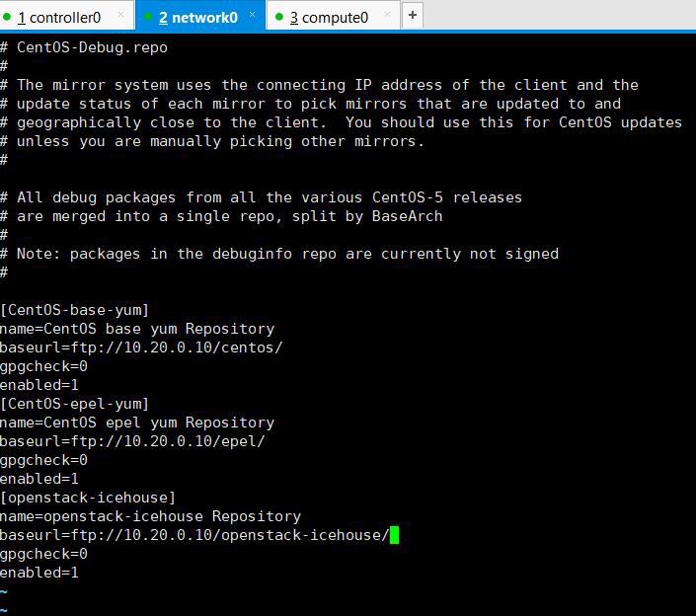Click 'name=CentOS epel yum Repository' line
The width and height of the screenshot is (696, 616).
(x=137, y=423)
